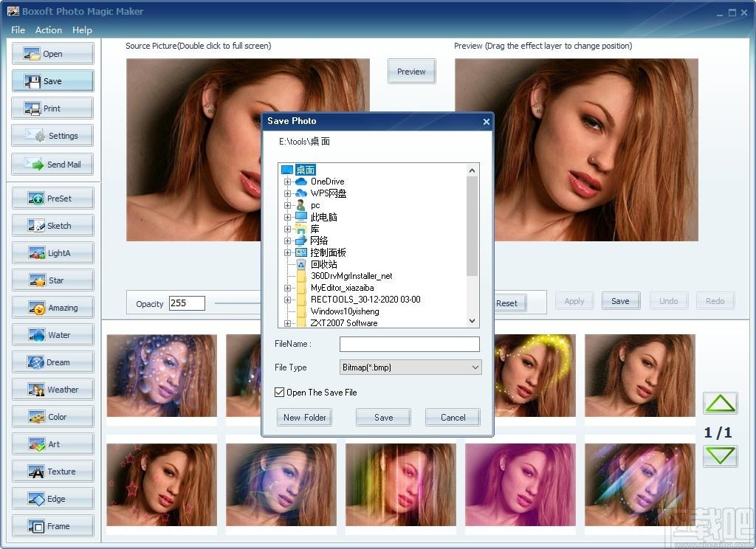Viewport: 756px width, 549px height.
Task: Select 桌面 root in folder tree
Action: coord(305,170)
